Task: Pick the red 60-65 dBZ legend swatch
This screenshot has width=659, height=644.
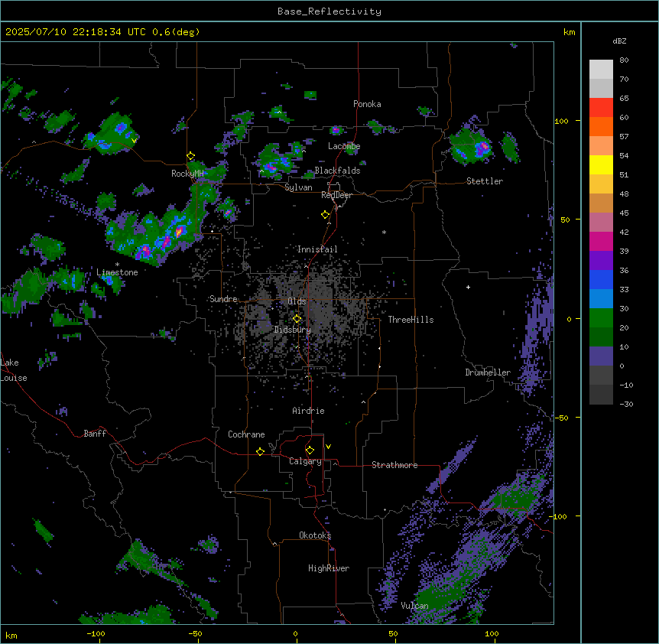Action: [601, 108]
